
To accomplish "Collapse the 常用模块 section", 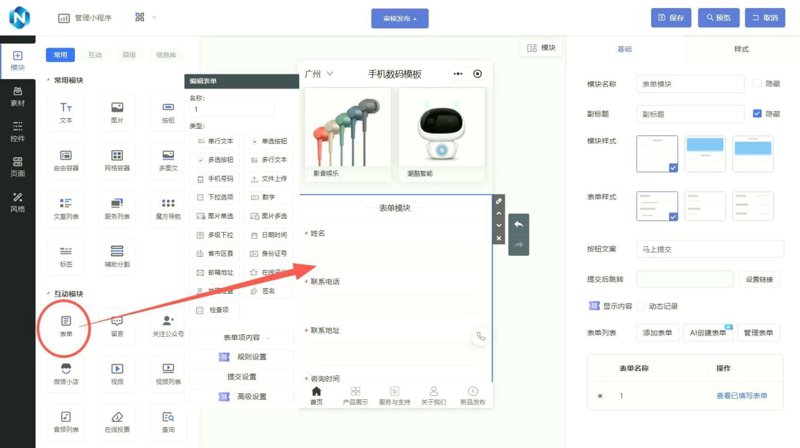I will 65,80.
